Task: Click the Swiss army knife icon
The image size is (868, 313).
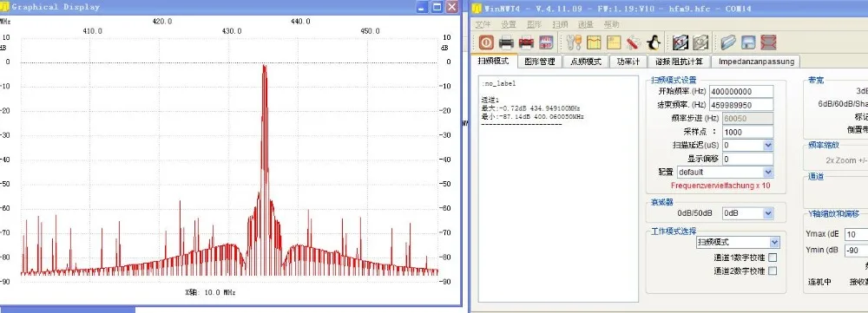Action: tap(634, 42)
